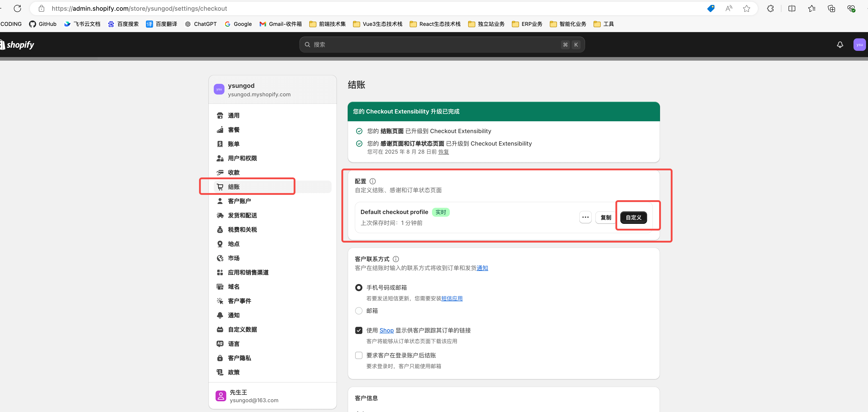Screen dimensions: 868x412
Task: Click the 短信应用 link
Action: tap(452, 299)
